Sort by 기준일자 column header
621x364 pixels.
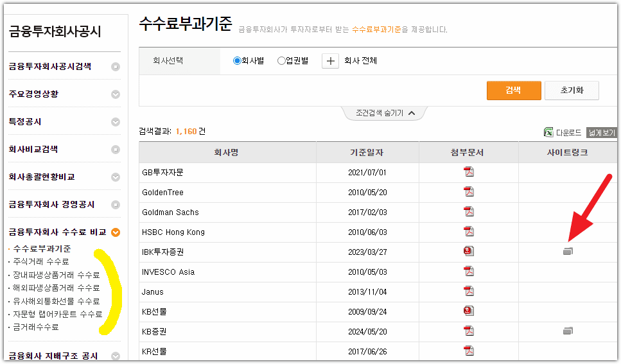(x=367, y=153)
